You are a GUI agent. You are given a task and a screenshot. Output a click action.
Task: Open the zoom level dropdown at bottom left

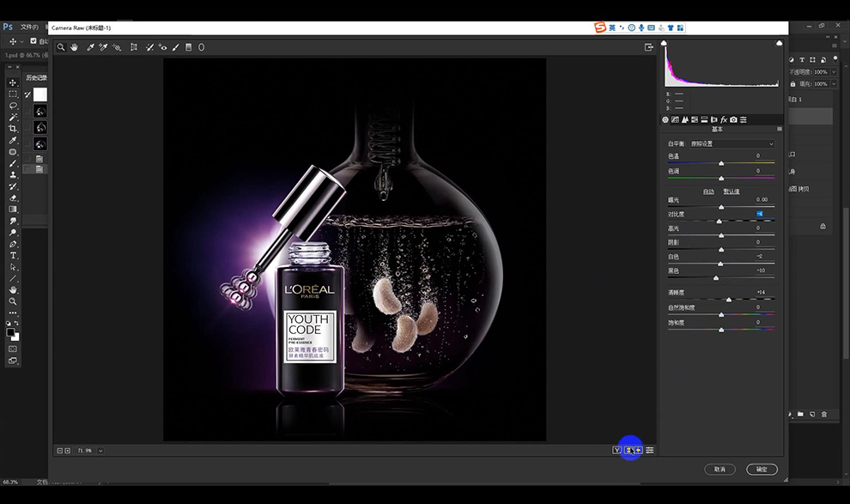point(100,451)
